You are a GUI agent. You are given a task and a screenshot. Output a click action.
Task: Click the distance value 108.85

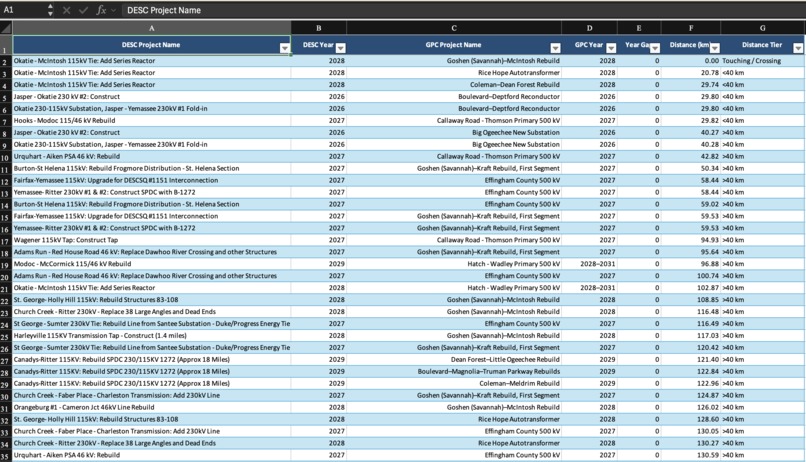(708, 300)
